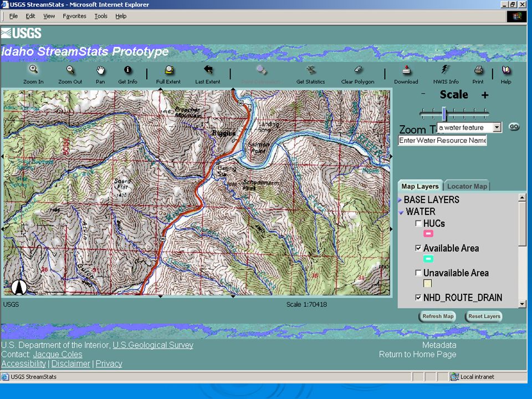The image size is (532, 399).
Task: Click the cyan Available Area swatch
Action: tap(428, 259)
